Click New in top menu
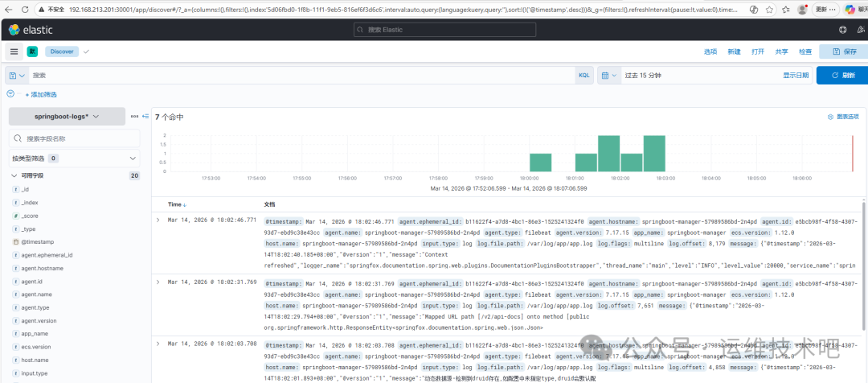Image resolution: width=868 pixels, height=383 pixels. (734, 51)
